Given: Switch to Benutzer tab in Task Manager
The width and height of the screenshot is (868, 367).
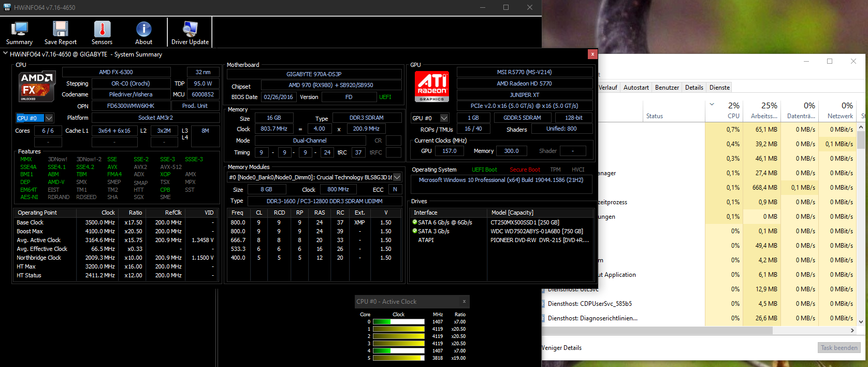Looking at the screenshot, I should coord(667,88).
